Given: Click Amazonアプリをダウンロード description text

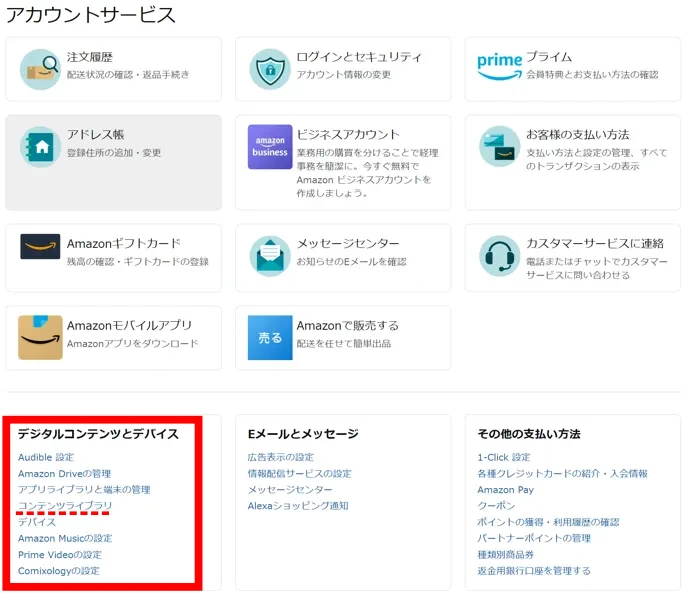Looking at the screenshot, I should pyautogui.click(x=133, y=343).
